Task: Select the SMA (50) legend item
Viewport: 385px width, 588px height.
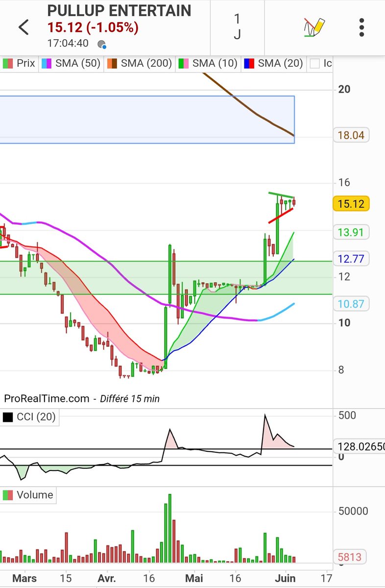Action: point(71,63)
